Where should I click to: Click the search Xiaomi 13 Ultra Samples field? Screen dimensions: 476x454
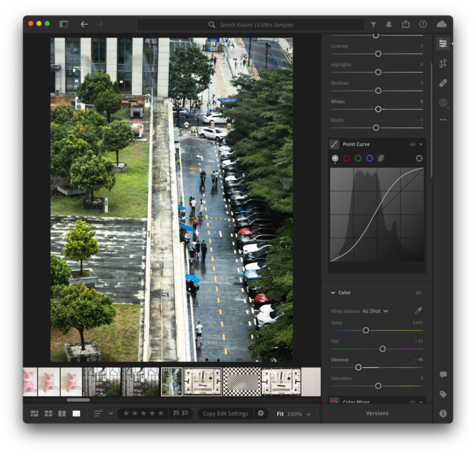pos(251,25)
